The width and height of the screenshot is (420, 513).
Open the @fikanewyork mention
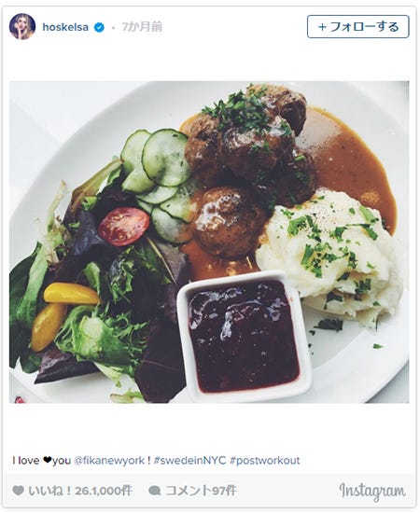click(109, 461)
